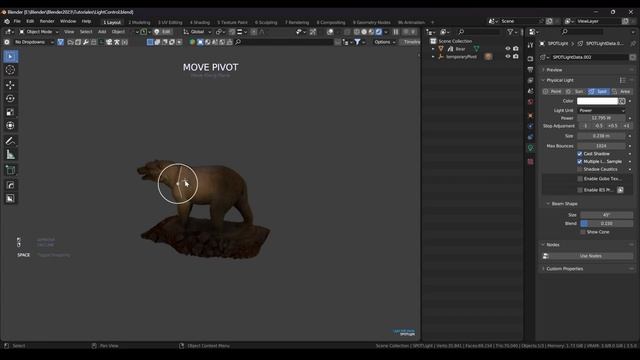Click the light nodes icon beside Use Nodes

point(546,256)
